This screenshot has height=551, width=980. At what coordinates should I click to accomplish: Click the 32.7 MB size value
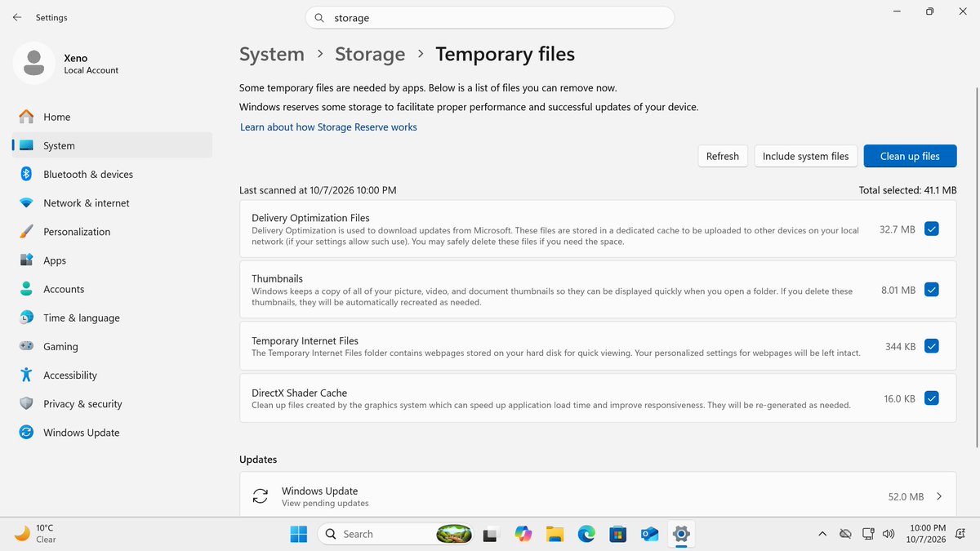[898, 229]
